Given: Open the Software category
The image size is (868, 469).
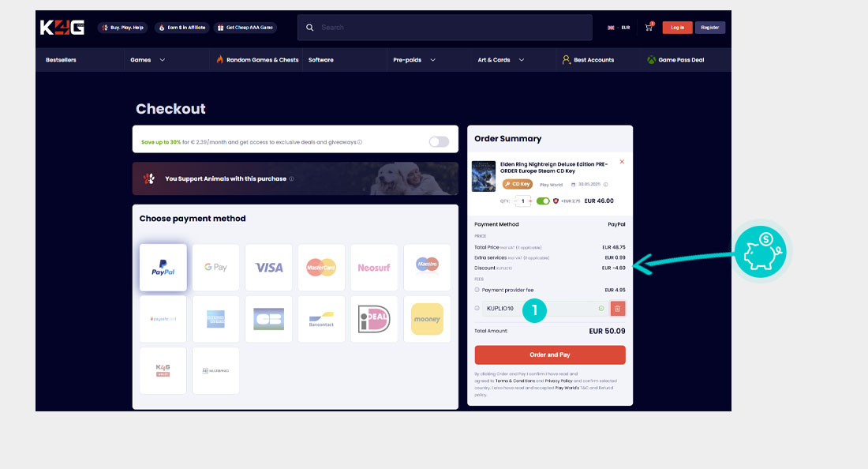Looking at the screenshot, I should pos(321,60).
